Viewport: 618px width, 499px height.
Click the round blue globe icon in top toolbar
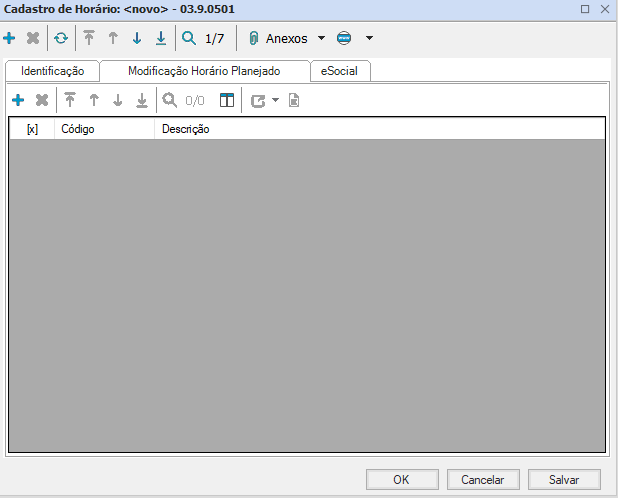(x=345, y=39)
